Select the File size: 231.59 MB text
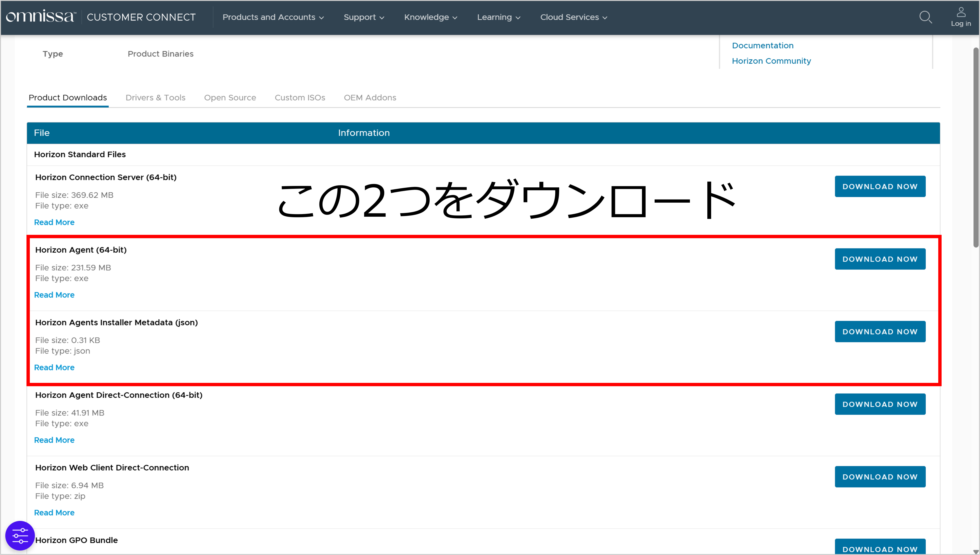Viewport: 980px width, 555px height. point(73,267)
